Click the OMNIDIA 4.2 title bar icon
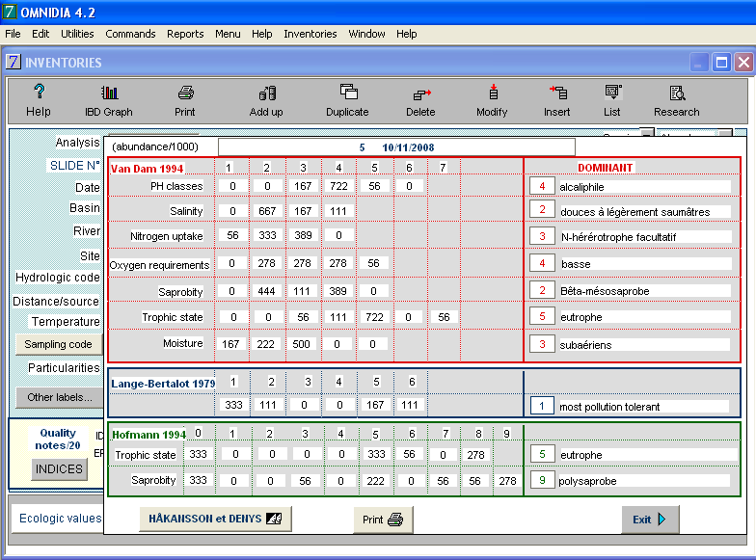The height and width of the screenshot is (560, 756). tap(10, 12)
